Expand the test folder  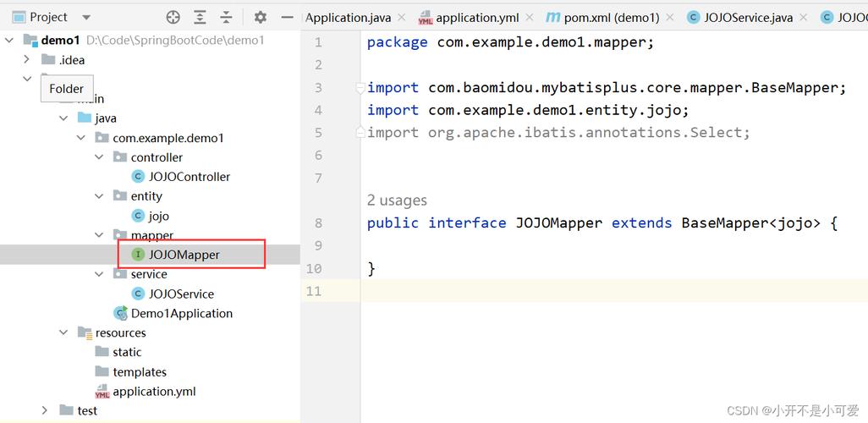coord(45,410)
